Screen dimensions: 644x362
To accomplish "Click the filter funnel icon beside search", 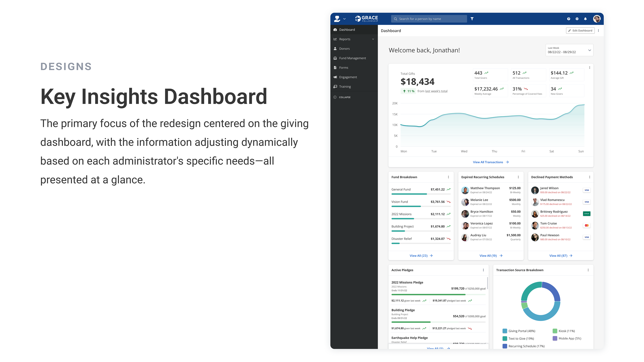I will click(x=472, y=19).
